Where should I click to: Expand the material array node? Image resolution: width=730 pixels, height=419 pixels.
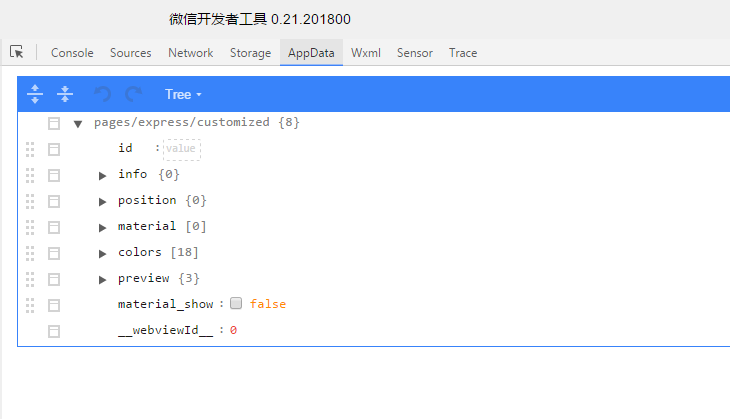tap(102, 228)
